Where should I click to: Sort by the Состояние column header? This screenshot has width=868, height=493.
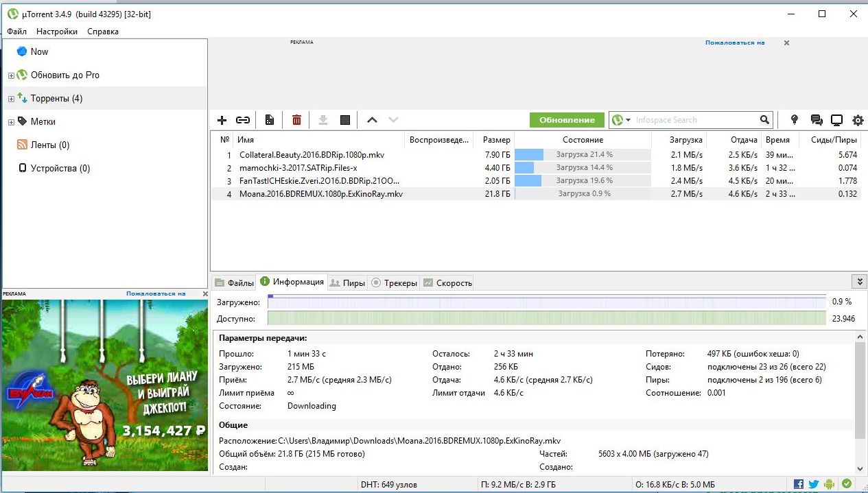[x=583, y=140]
